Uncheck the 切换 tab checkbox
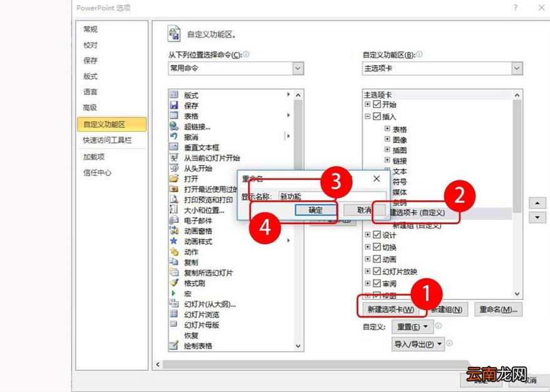The width and height of the screenshot is (550, 392). click(376, 247)
